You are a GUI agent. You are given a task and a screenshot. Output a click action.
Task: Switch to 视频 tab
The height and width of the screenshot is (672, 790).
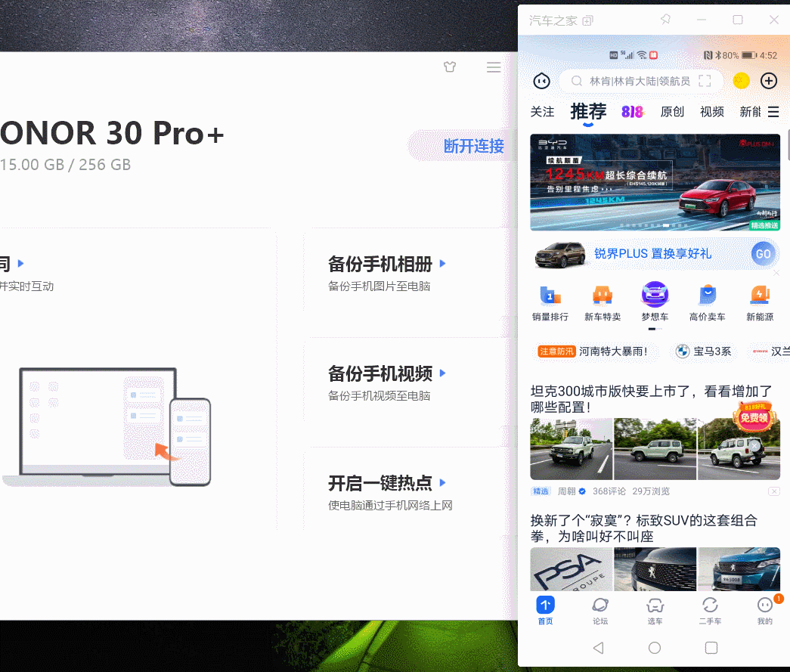pyautogui.click(x=712, y=112)
